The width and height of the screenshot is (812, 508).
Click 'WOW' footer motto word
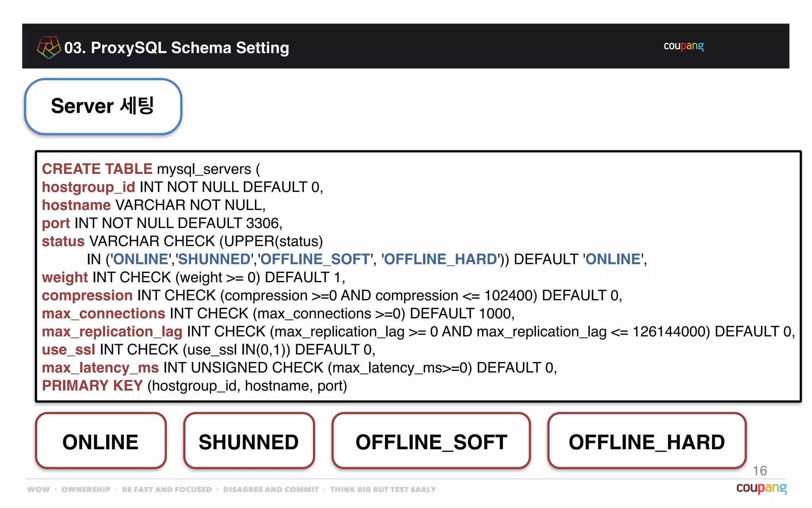39,489
